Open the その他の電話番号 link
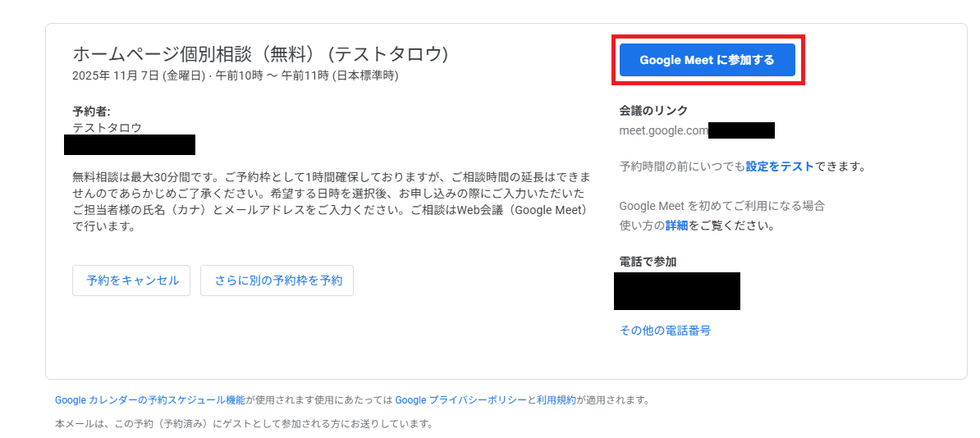The height and width of the screenshot is (438, 980). 665,331
